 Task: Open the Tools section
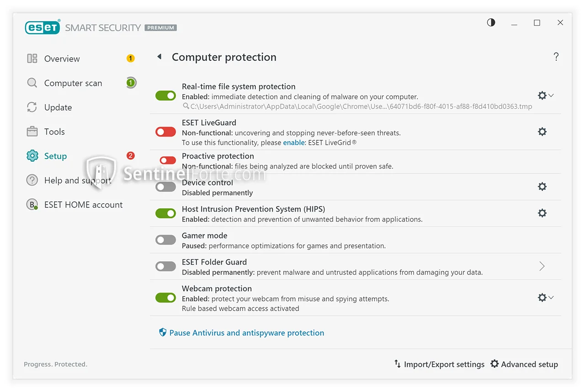54,132
